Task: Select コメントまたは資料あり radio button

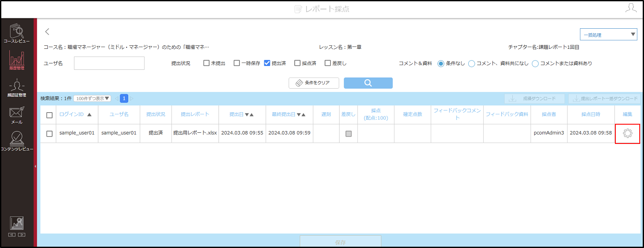Action: pos(535,63)
